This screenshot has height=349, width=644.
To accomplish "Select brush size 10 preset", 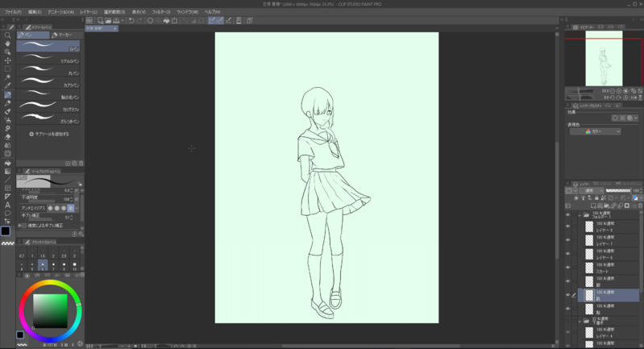I will click(75, 265).
